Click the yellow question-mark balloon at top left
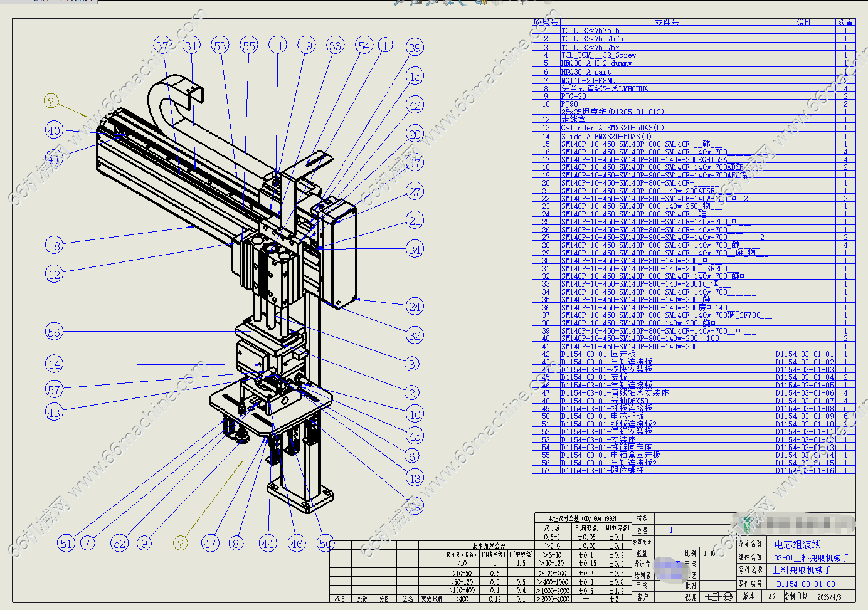The height and width of the screenshot is (610, 868). coord(51,101)
